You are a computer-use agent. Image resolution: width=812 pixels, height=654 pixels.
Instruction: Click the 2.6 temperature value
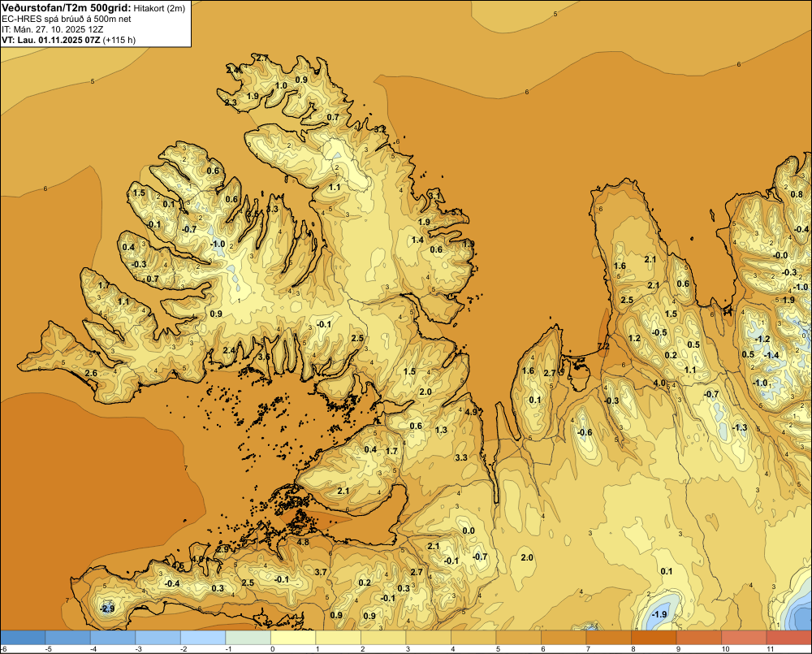[x=91, y=373]
